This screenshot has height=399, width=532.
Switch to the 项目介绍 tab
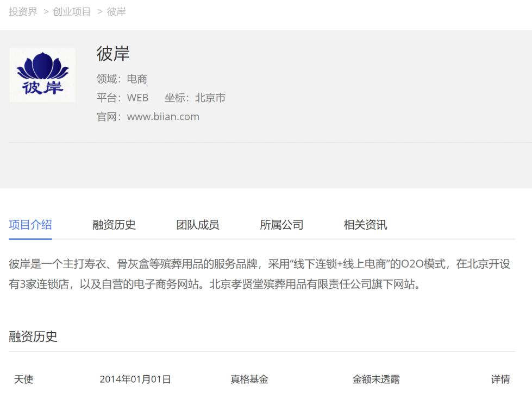tap(30, 225)
